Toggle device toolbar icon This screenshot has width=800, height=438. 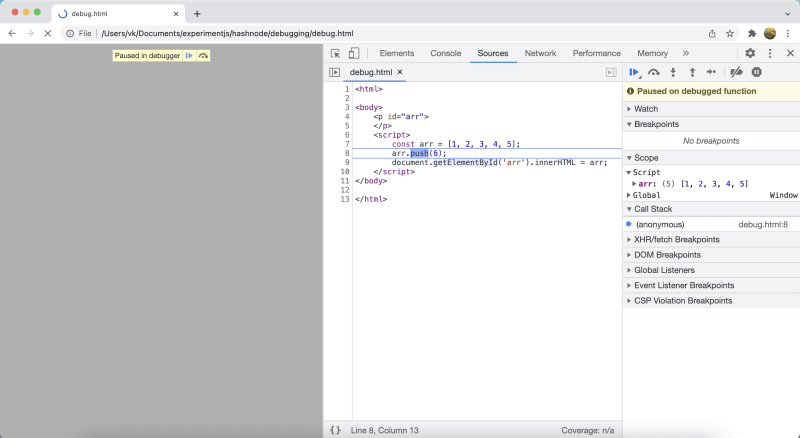point(354,53)
